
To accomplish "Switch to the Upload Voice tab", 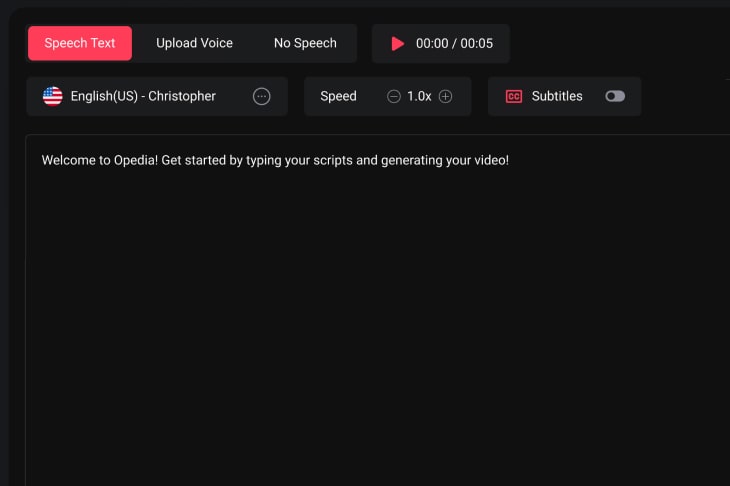I will coord(194,43).
